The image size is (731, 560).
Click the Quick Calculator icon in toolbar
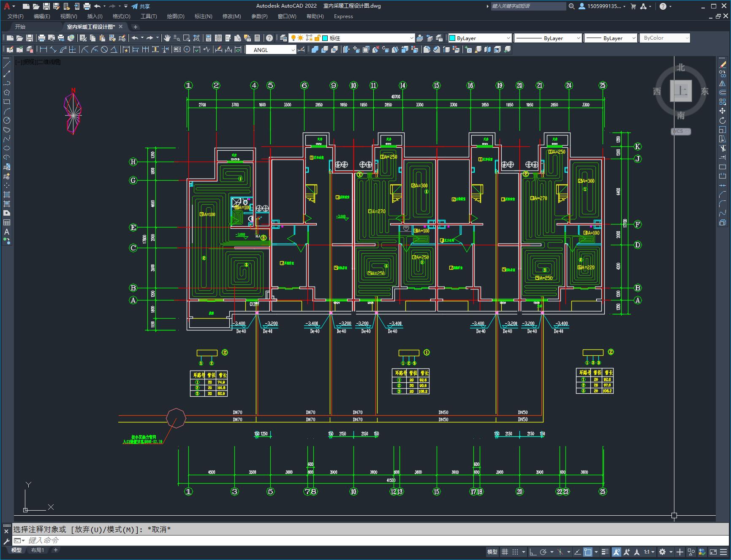click(x=257, y=38)
